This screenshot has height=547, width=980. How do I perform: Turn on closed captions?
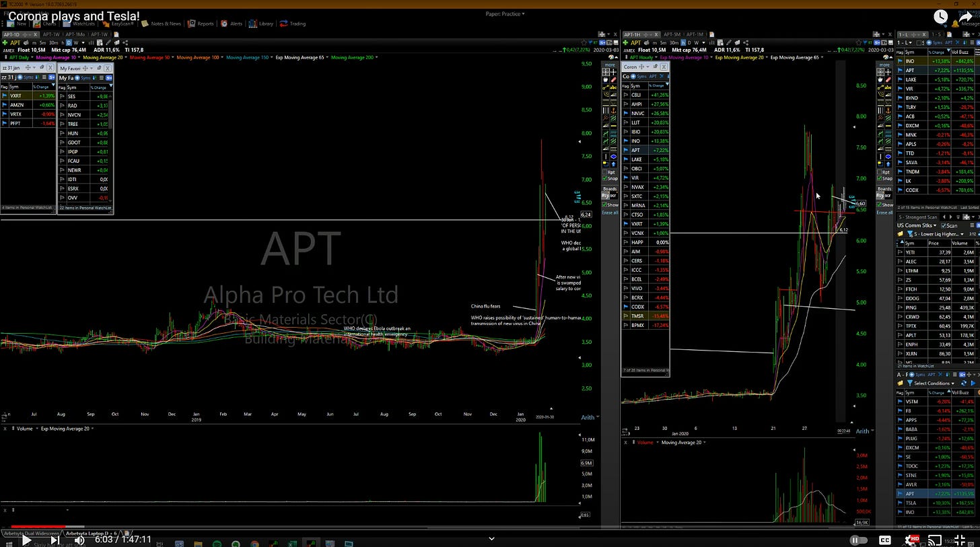tap(885, 540)
